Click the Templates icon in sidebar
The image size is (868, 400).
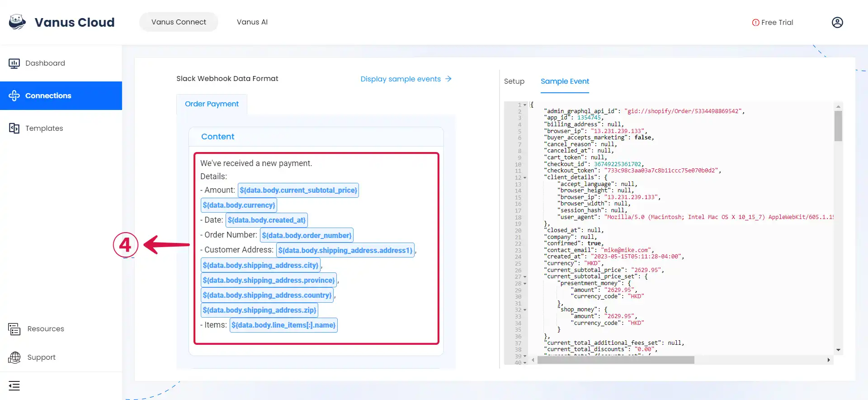tap(14, 128)
